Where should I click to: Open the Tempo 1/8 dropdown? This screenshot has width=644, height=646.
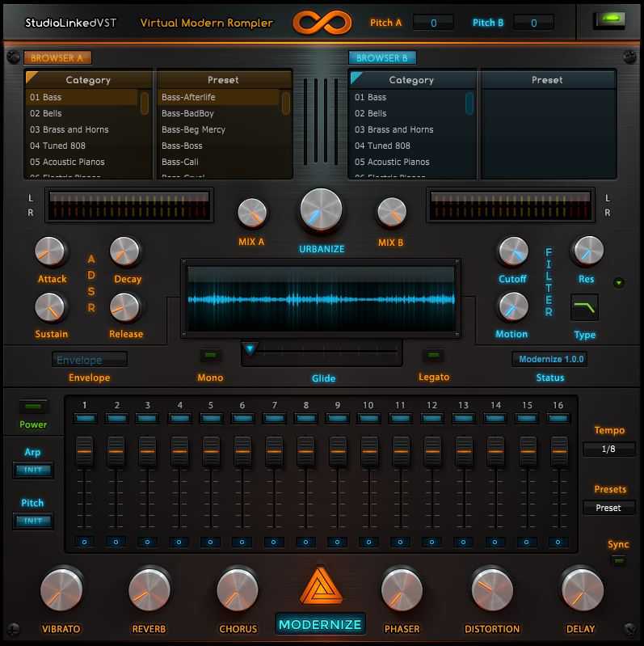(x=608, y=449)
